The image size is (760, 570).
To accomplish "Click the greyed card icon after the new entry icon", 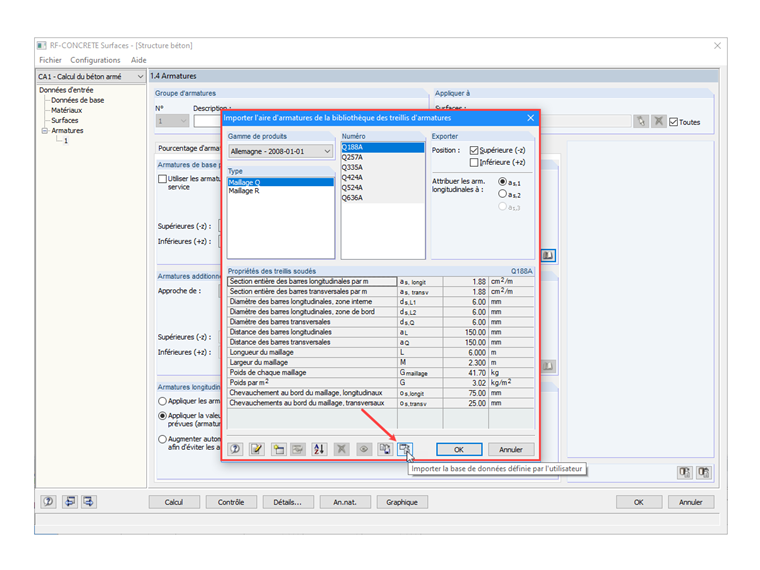I will click(298, 449).
